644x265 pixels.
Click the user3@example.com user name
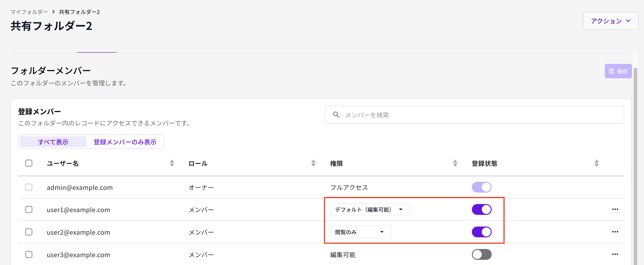78,255
